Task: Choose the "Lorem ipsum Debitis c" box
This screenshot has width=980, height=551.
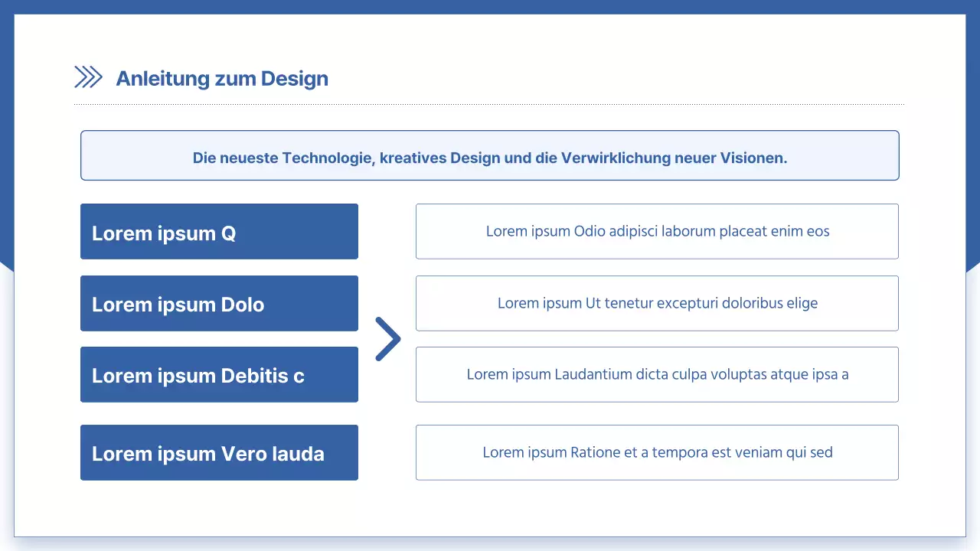Action: (x=219, y=375)
